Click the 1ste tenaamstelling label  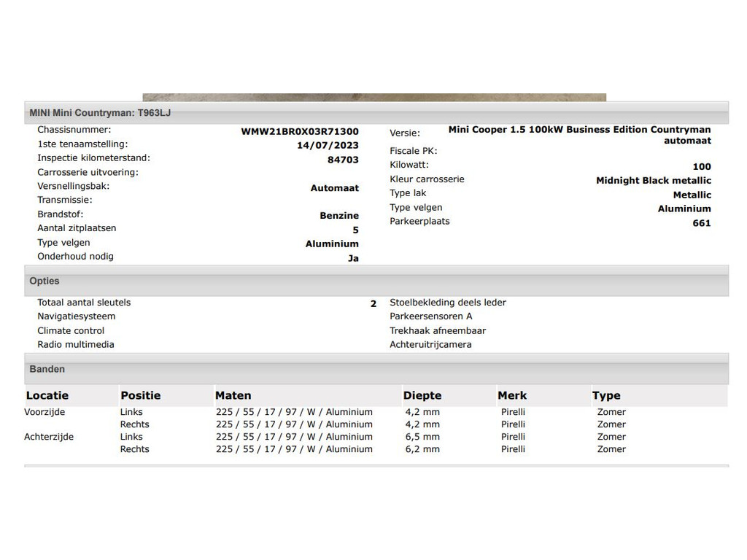point(83,144)
